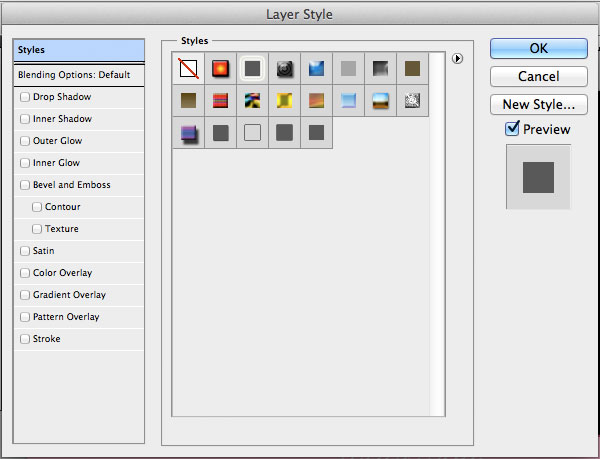Check the Pattern Overlay box
Viewport: 600px width, 459px height.
25,317
